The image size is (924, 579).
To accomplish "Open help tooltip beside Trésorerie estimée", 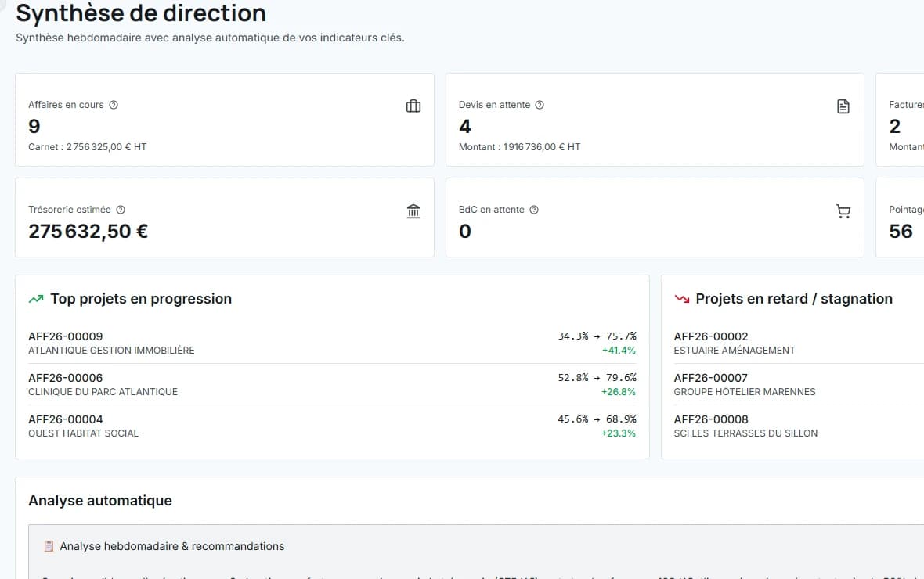I will coord(121,210).
